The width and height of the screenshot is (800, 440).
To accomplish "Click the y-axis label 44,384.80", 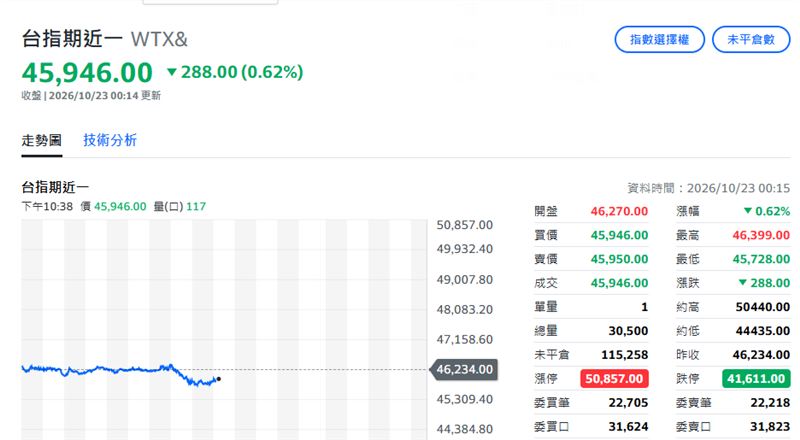I will (x=464, y=429).
